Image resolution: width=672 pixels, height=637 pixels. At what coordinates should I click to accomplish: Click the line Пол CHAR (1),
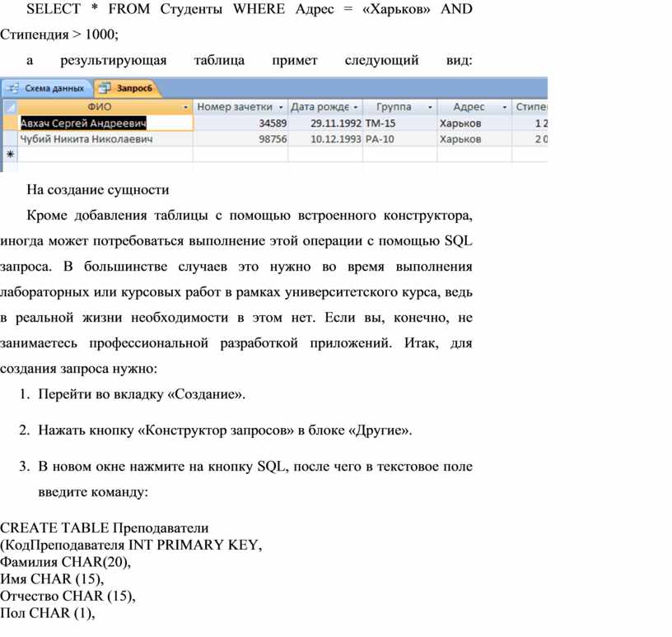tap(48, 612)
